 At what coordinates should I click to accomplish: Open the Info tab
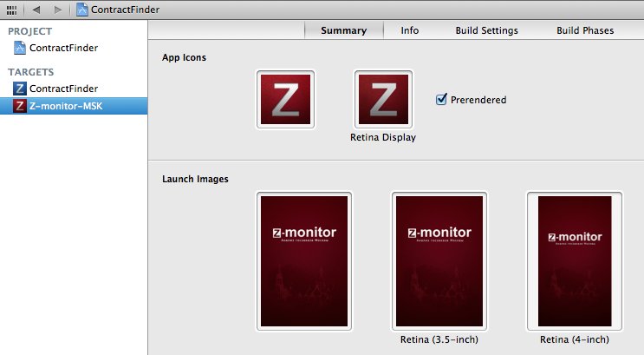pos(409,30)
